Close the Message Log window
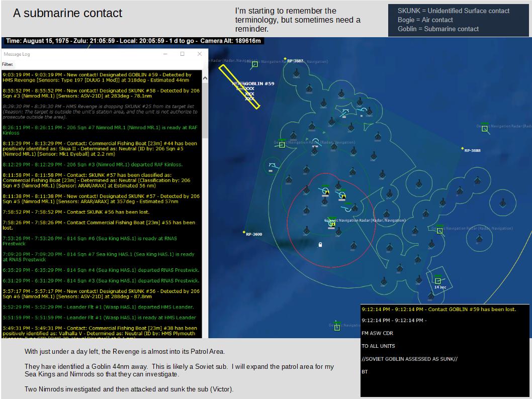532x399 pixels. (x=200, y=54)
